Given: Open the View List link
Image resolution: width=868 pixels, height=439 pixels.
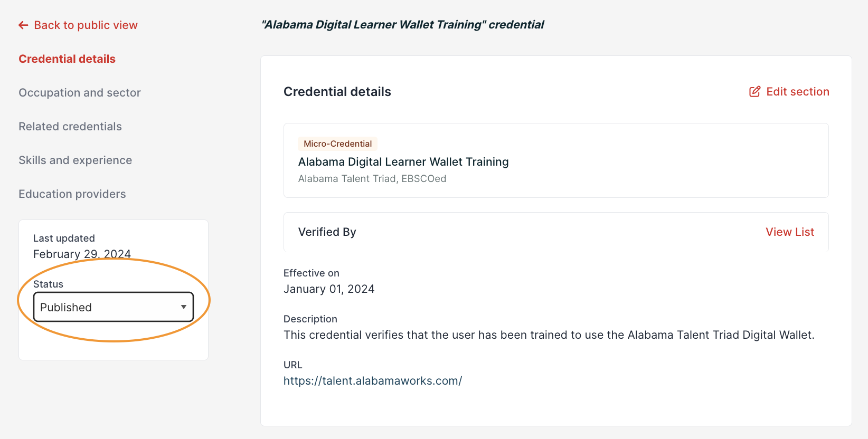Looking at the screenshot, I should tap(790, 232).
